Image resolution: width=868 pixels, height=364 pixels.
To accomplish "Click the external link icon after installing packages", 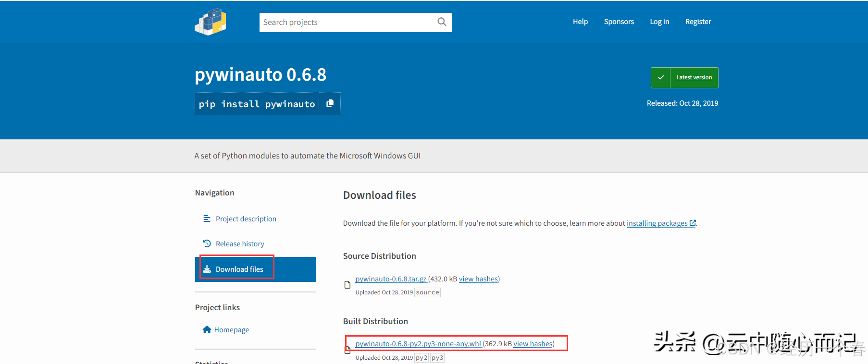I will 693,223.
